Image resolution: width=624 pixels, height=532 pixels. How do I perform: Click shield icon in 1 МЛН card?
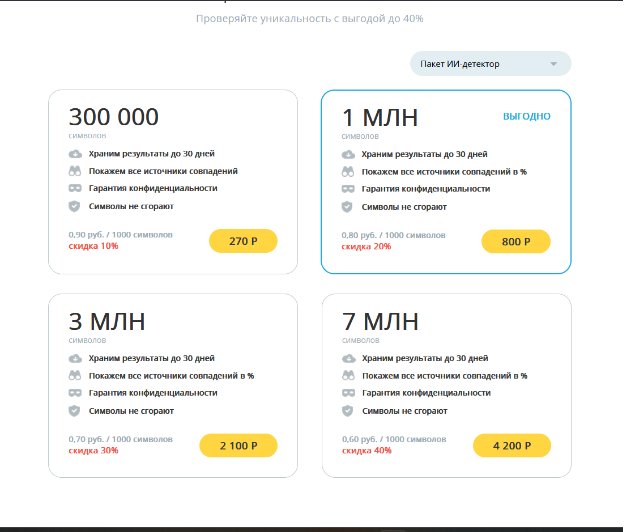click(x=348, y=207)
